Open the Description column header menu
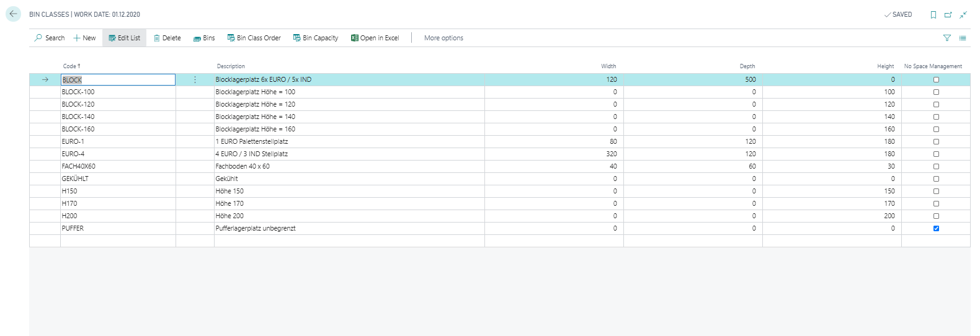This screenshot has height=336, width=980. click(x=231, y=66)
